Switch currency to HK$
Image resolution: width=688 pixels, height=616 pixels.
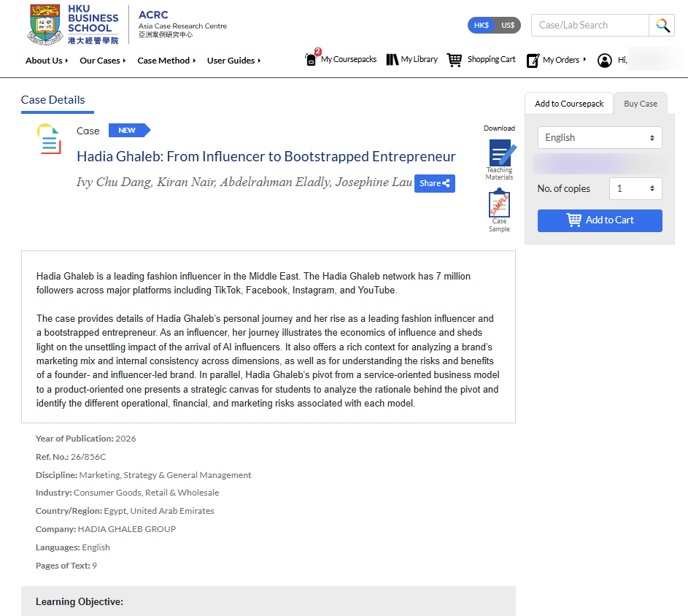point(482,26)
